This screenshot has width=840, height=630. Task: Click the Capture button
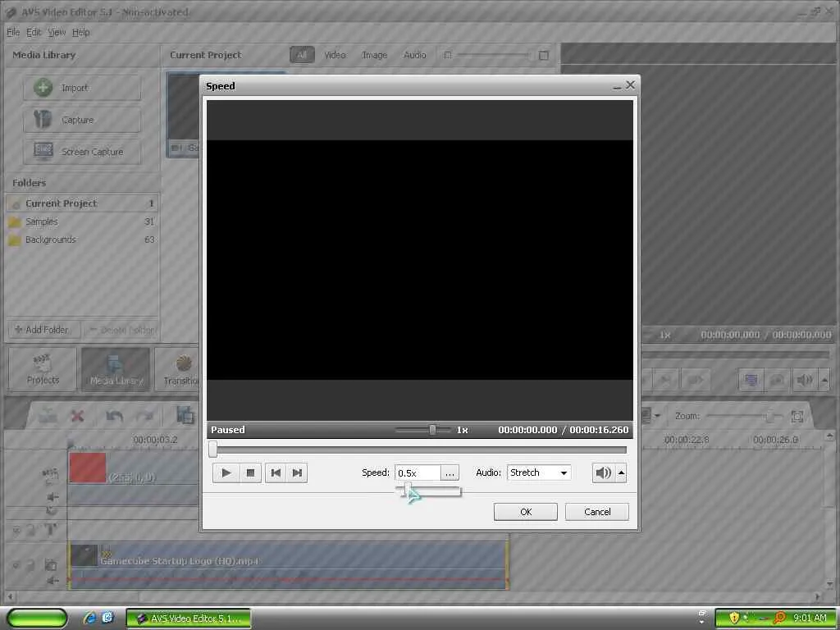pos(82,120)
